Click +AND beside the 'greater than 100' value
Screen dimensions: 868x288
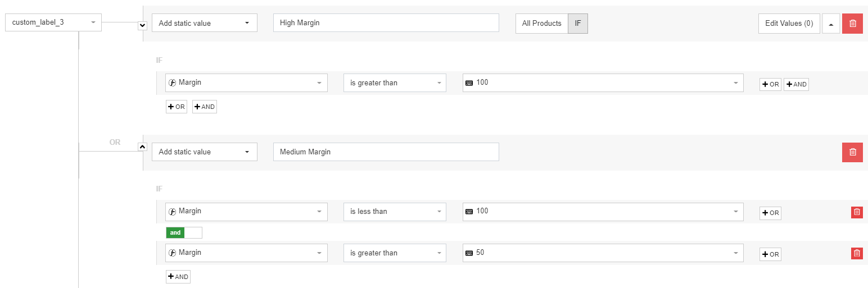coord(796,84)
